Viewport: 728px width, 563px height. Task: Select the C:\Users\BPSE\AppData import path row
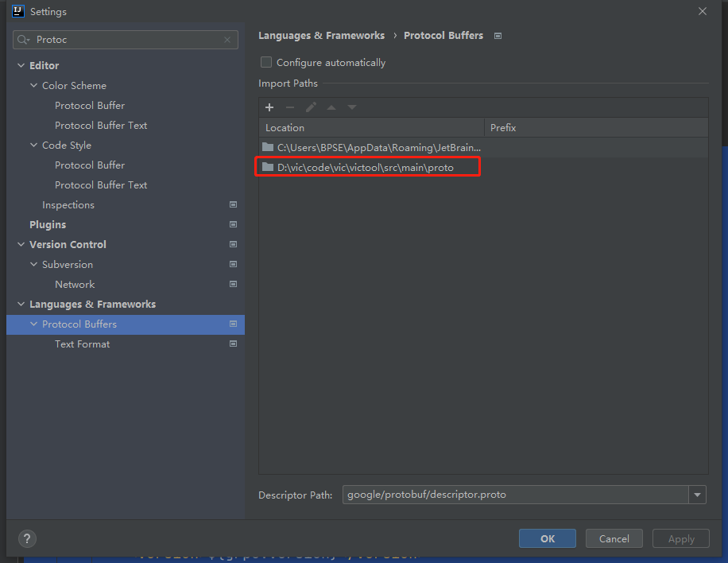(x=483, y=148)
